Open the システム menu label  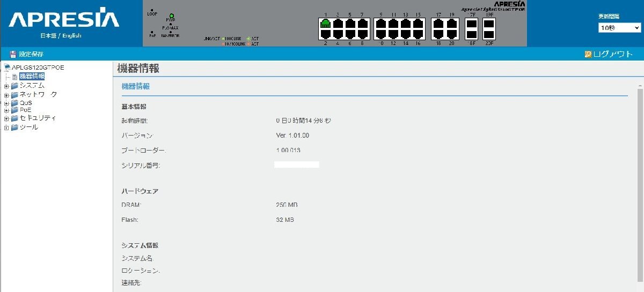[x=32, y=86]
